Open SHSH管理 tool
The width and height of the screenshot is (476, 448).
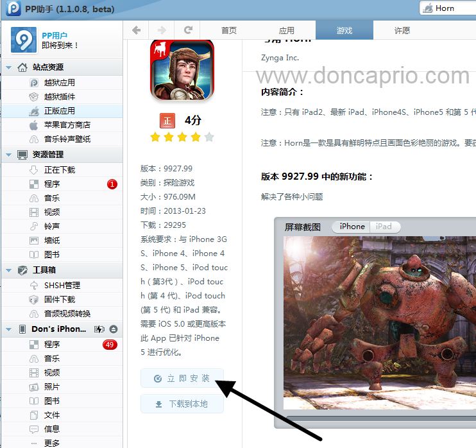(62, 285)
